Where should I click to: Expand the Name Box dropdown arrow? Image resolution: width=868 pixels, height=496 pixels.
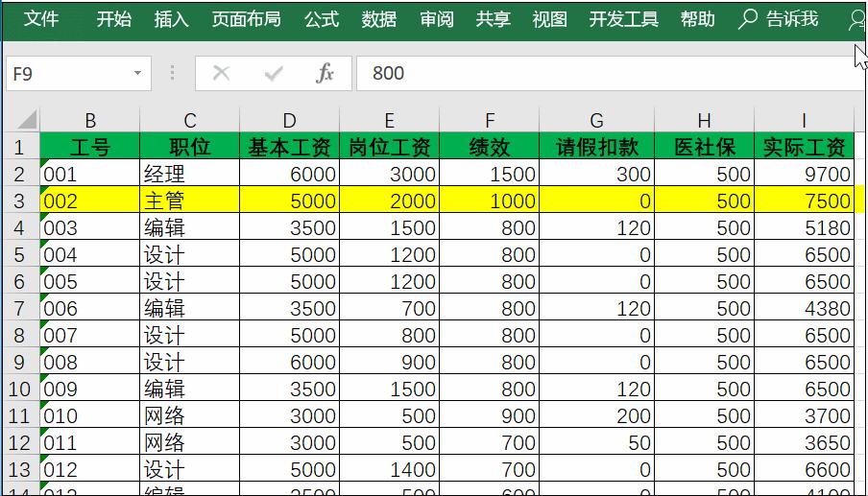pos(137,73)
